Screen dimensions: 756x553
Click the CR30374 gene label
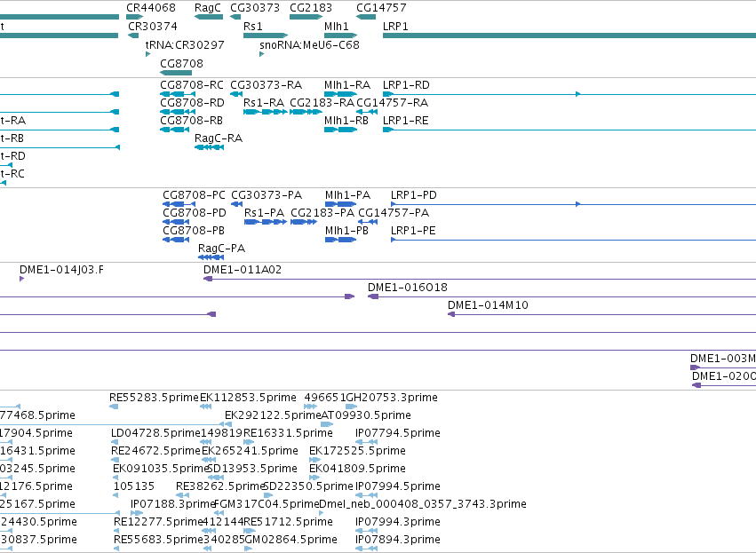[x=153, y=26]
